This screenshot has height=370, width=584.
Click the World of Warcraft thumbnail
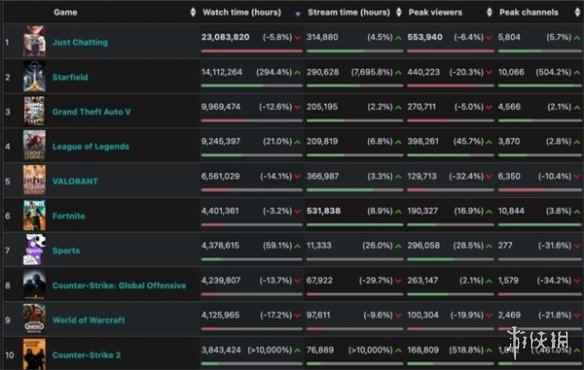coord(34,319)
